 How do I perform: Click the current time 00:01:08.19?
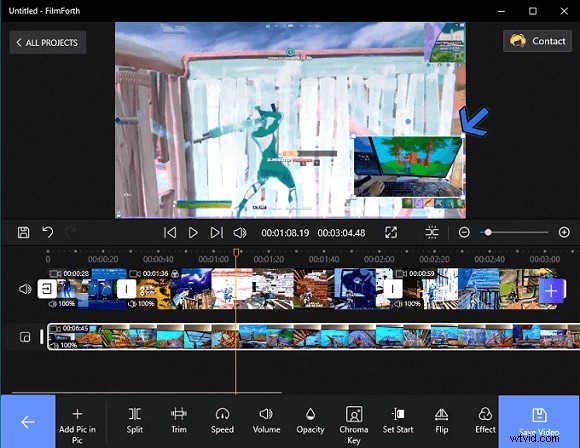coord(285,233)
